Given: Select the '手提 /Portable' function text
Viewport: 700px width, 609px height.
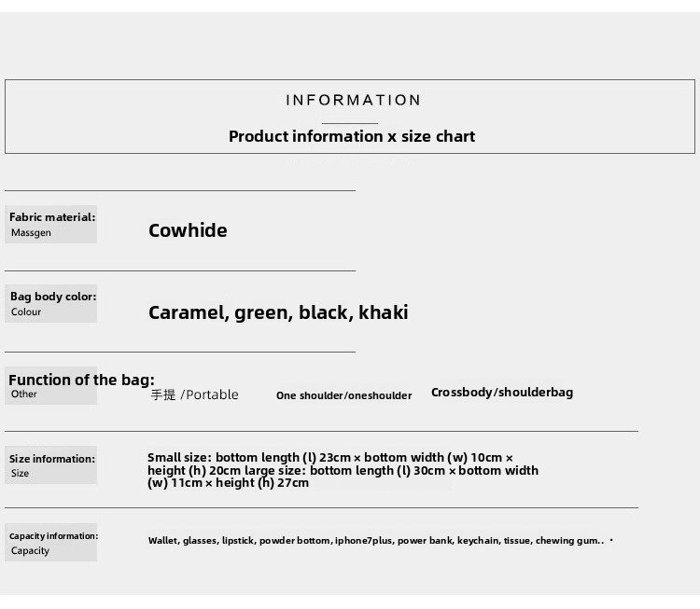Looking at the screenshot, I should pyautogui.click(x=195, y=394).
